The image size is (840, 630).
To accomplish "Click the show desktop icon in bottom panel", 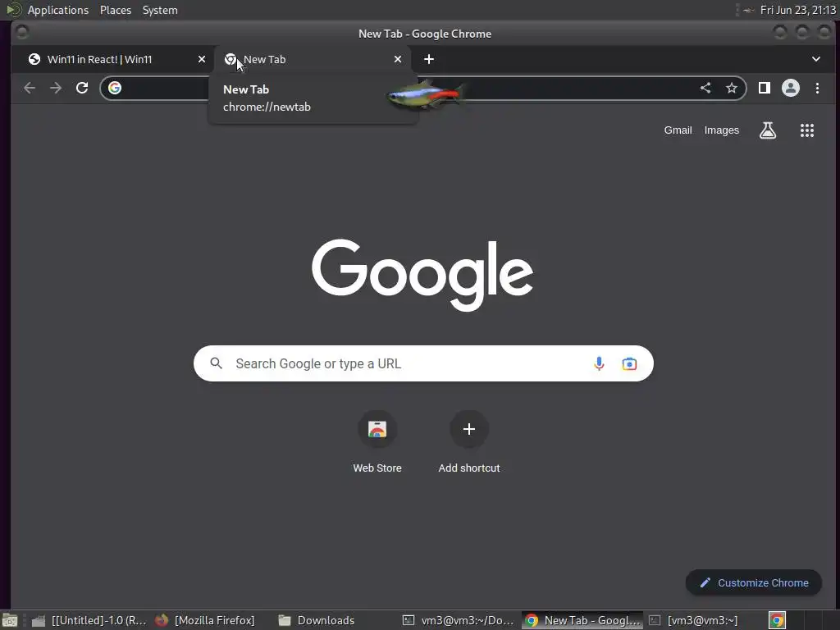I will [x=9, y=620].
